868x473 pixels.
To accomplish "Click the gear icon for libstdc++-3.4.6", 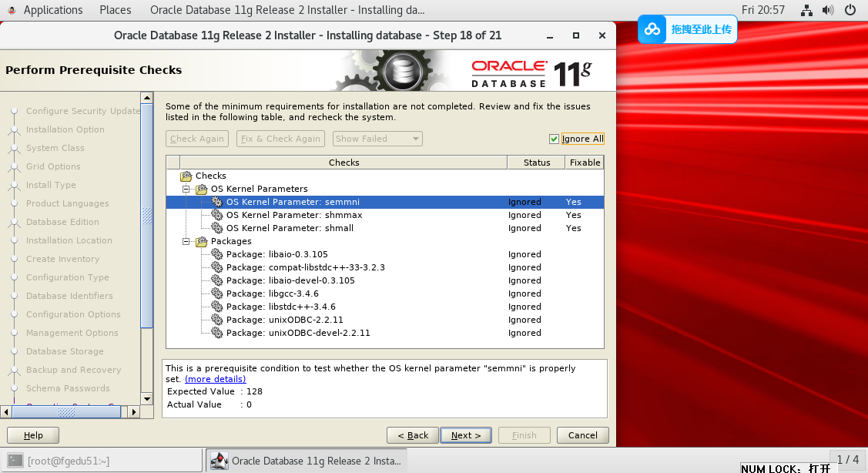I will [217, 307].
